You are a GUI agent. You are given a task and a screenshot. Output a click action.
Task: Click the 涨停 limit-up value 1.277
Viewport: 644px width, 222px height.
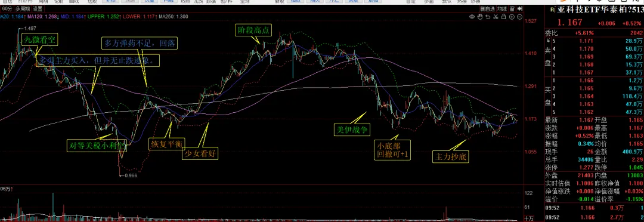click(587, 168)
